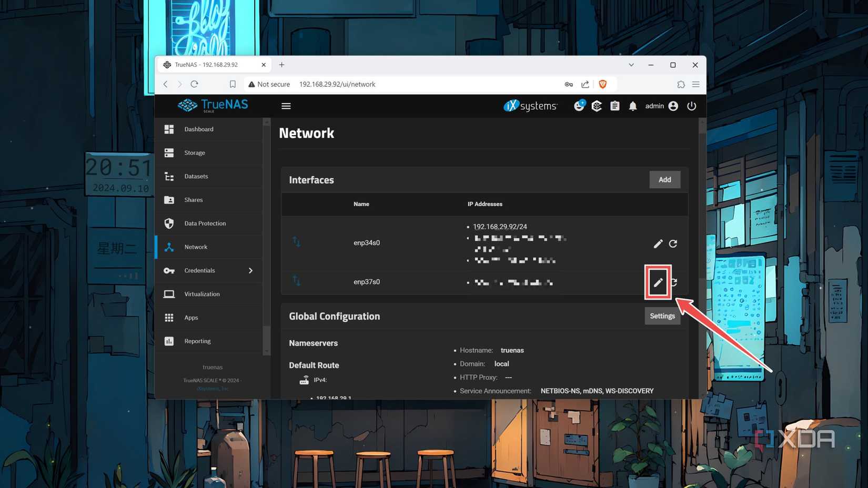
Task: Open the browser menu dropdown
Action: pyautogui.click(x=695, y=84)
